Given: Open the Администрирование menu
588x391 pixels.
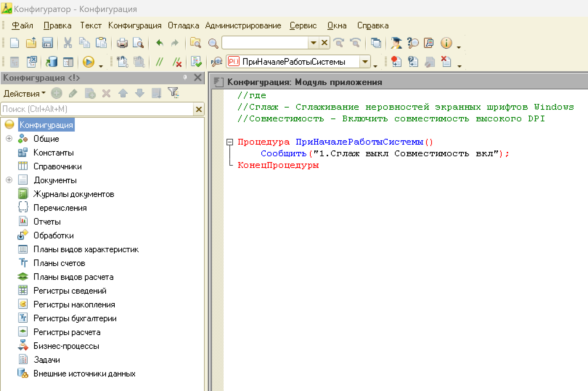Looking at the screenshot, I should 243,25.
